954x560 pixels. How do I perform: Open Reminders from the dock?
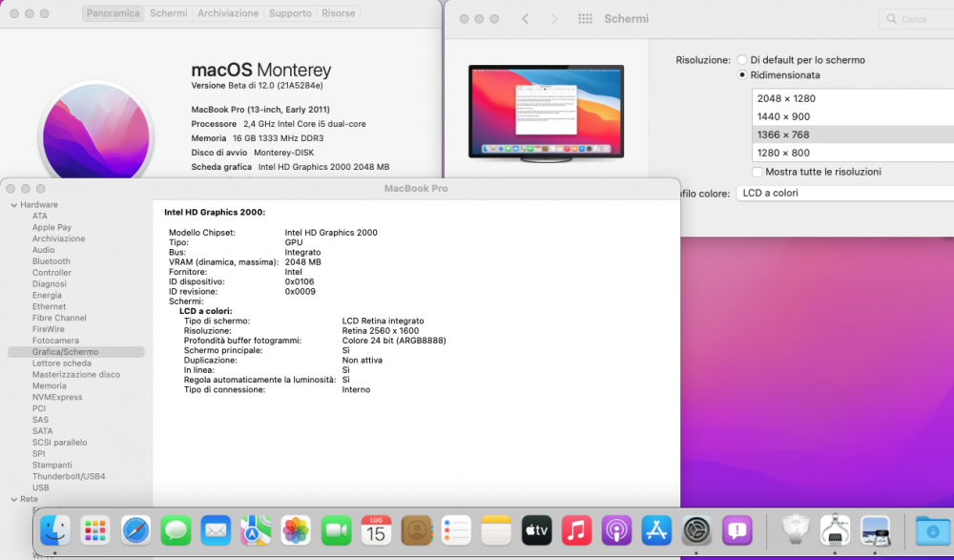point(456,530)
